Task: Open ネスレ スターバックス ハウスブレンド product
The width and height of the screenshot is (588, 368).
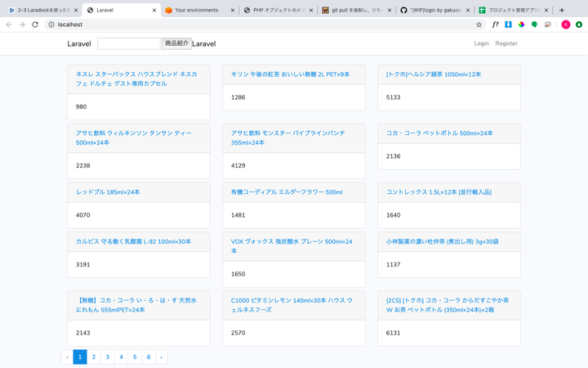Action: pyautogui.click(x=136, y=79)
